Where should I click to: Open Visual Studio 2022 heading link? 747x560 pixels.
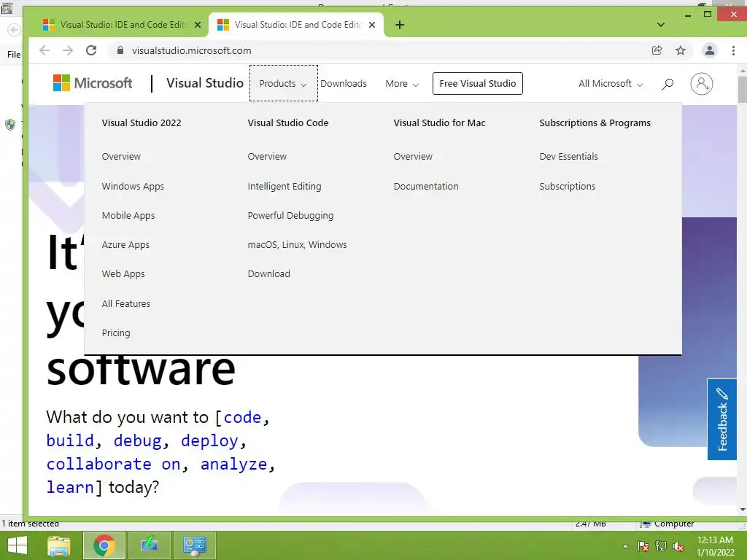(142, 122)
